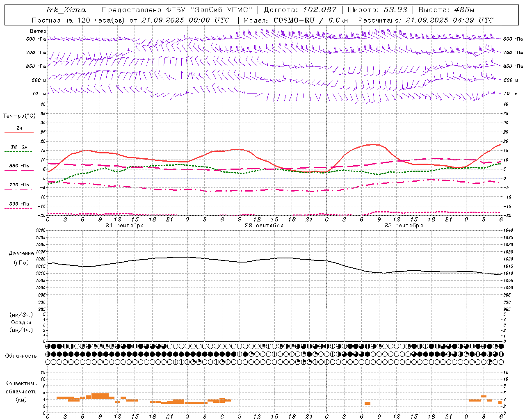Select the Td 2м dew point legend label
The height and width of the screenshot is (420, 525).
(19, 147)
